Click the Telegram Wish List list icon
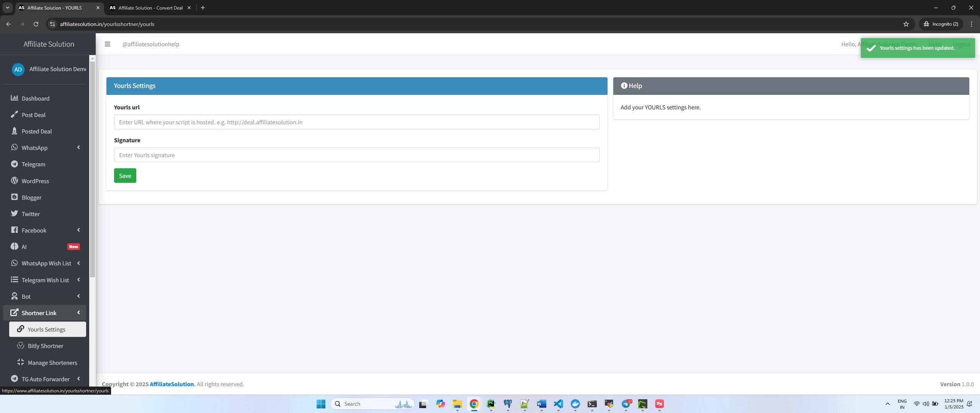980x413 pixels. coord(14,280)
